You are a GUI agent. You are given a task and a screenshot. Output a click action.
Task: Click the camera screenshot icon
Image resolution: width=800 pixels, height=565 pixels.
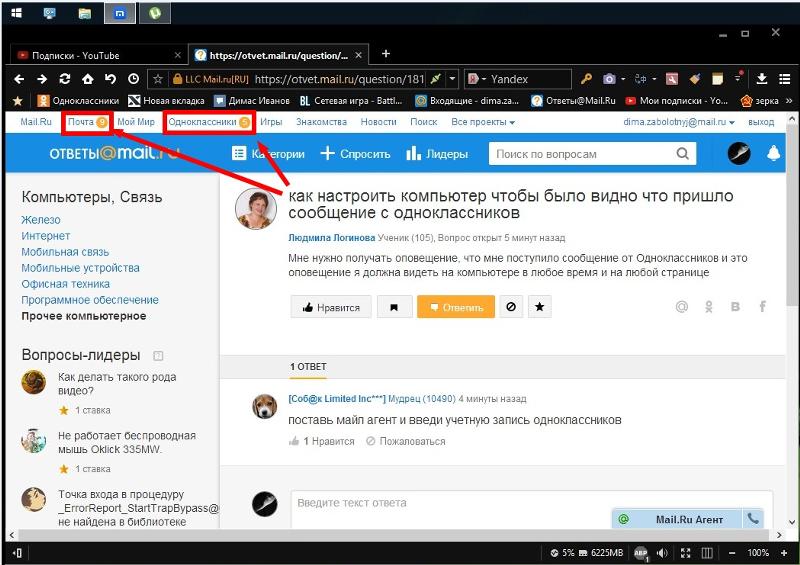609,79
